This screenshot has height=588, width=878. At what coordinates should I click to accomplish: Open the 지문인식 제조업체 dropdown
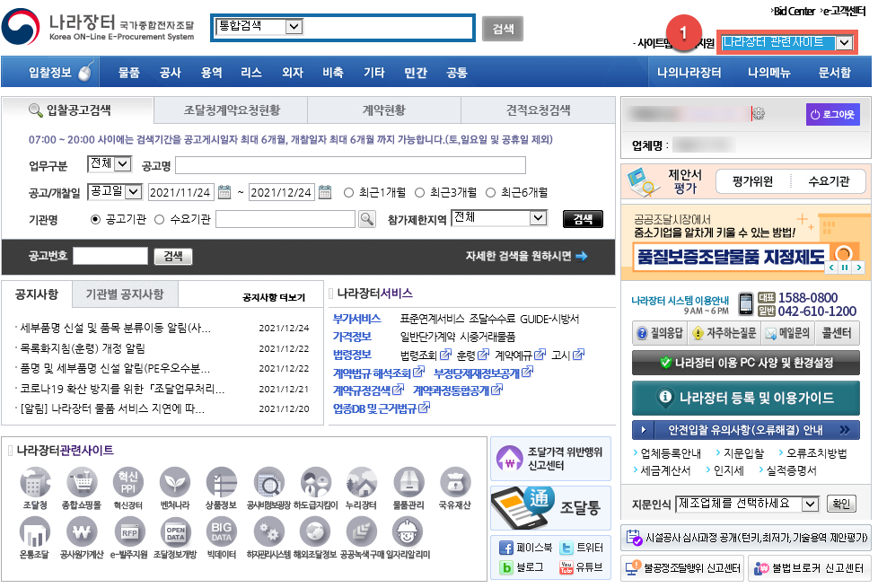click(x=747, y=504)
